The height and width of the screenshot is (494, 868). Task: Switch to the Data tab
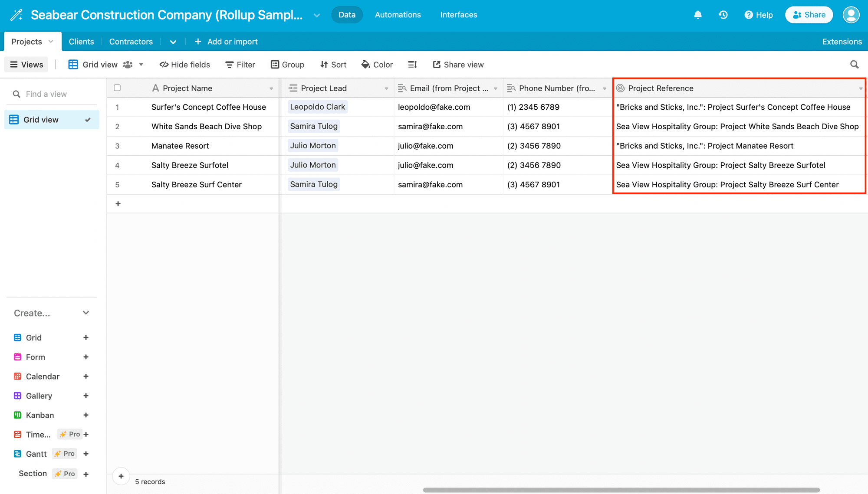tap(347, 15)
